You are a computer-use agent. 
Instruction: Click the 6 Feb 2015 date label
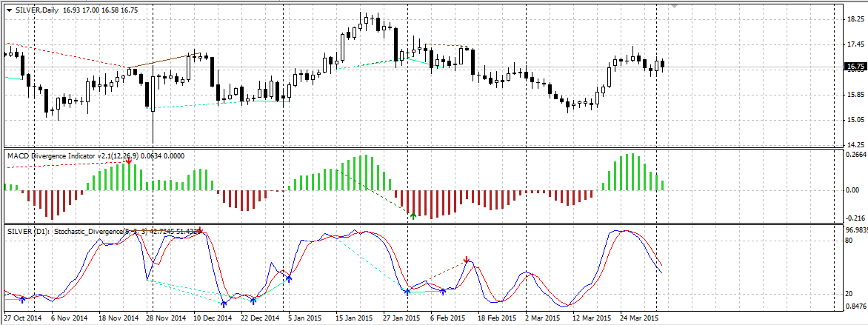pos(450,318)
